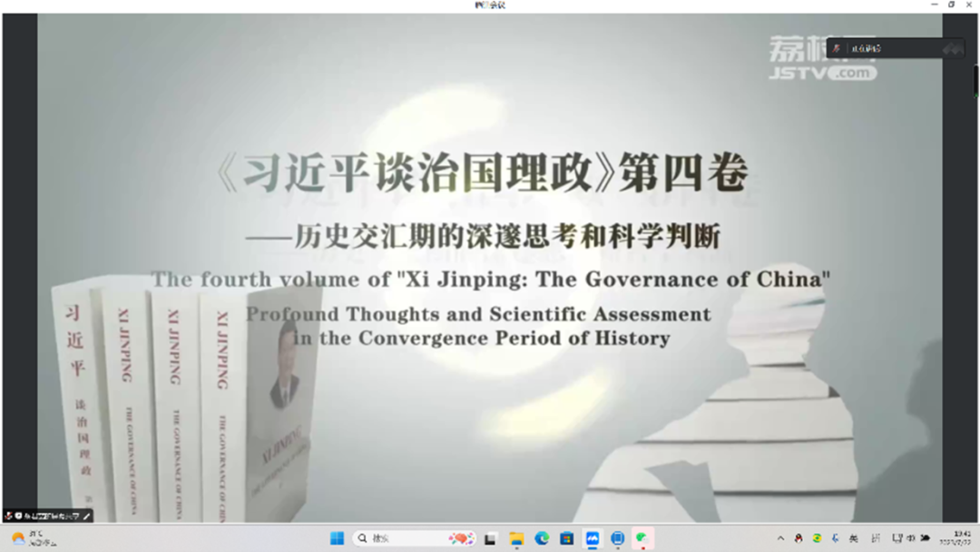Screen dimensions: 980x552
Task: Open the Windows Start menu
Action: (338, 538)
